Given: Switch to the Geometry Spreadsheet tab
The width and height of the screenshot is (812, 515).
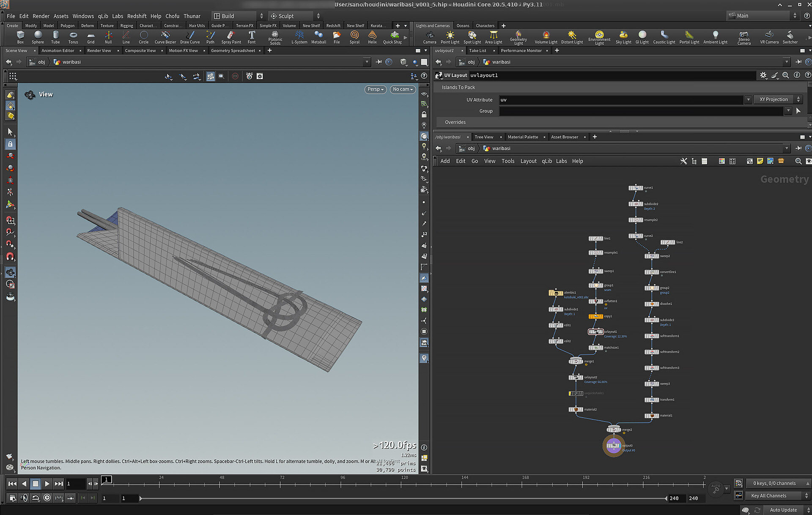Looking at the screenshot, I should [x=233, y=51].
